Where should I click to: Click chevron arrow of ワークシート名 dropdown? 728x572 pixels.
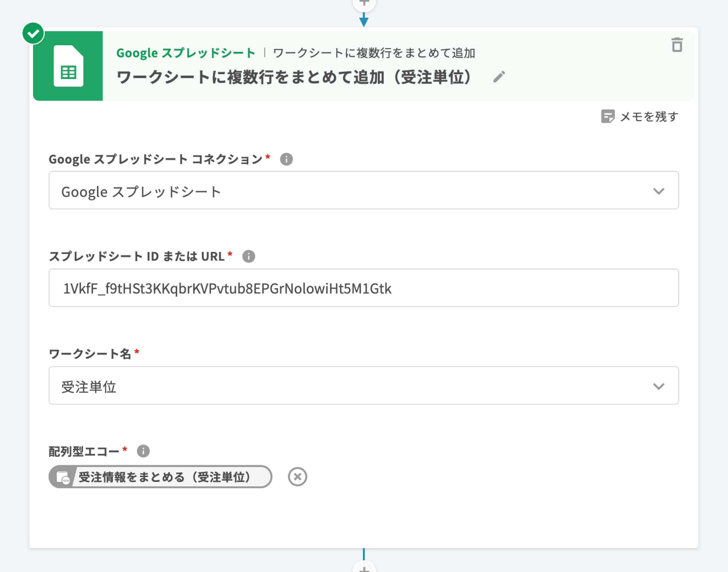pos(658,386)
